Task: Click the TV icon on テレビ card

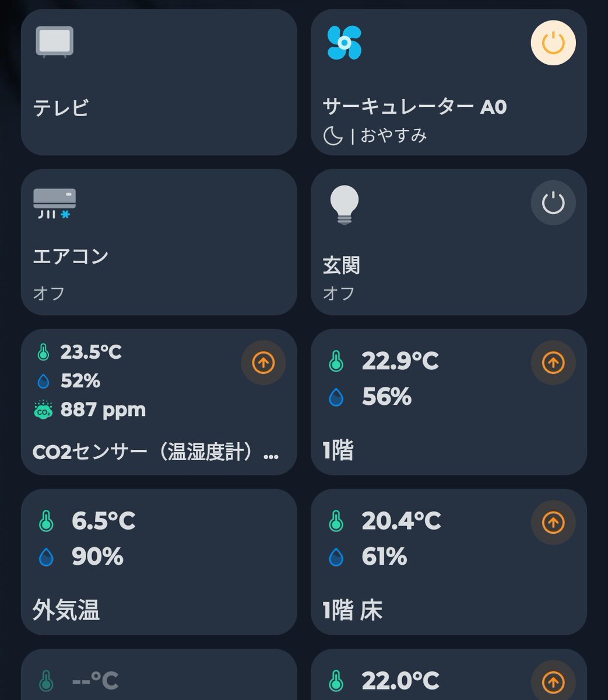Action: (55, 42)
